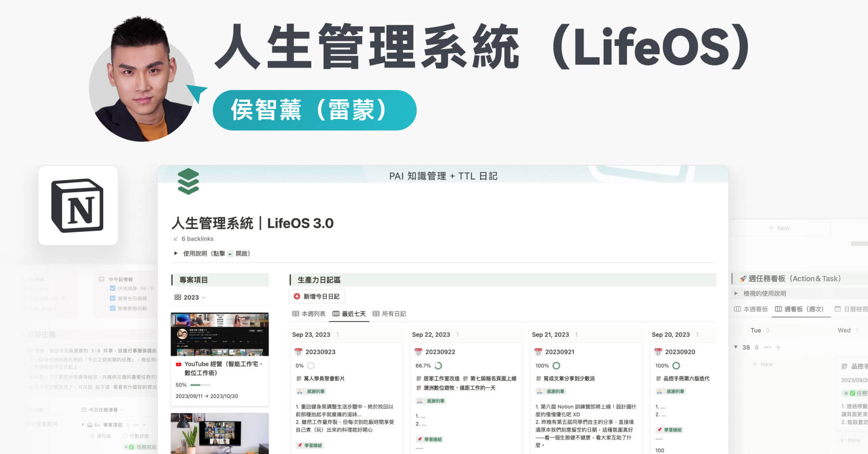
Task: Expand the 檢視的使用說明 toggle
Action: click(x=736, y=293)
